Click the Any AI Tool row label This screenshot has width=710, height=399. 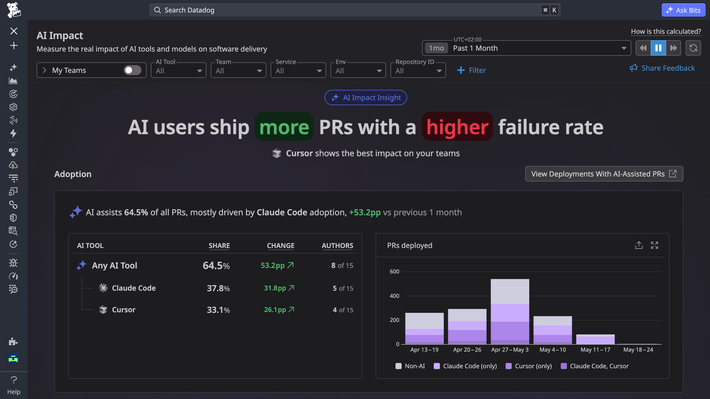click(115, 265)
